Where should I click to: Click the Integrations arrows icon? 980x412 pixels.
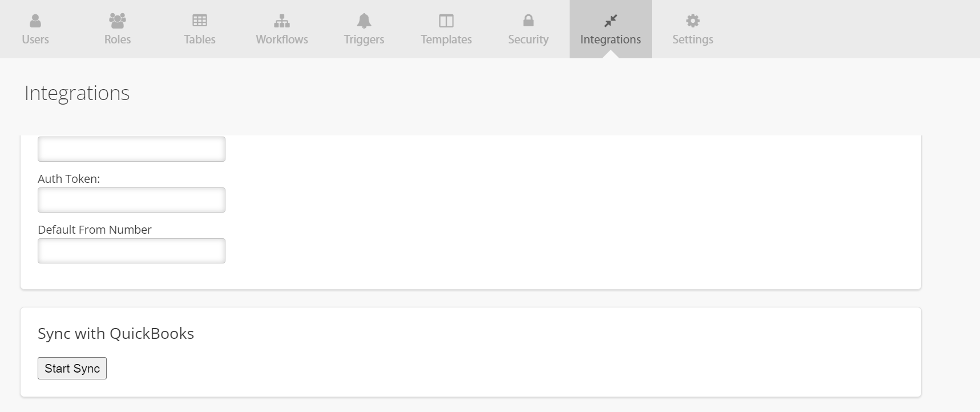(611, 21)
